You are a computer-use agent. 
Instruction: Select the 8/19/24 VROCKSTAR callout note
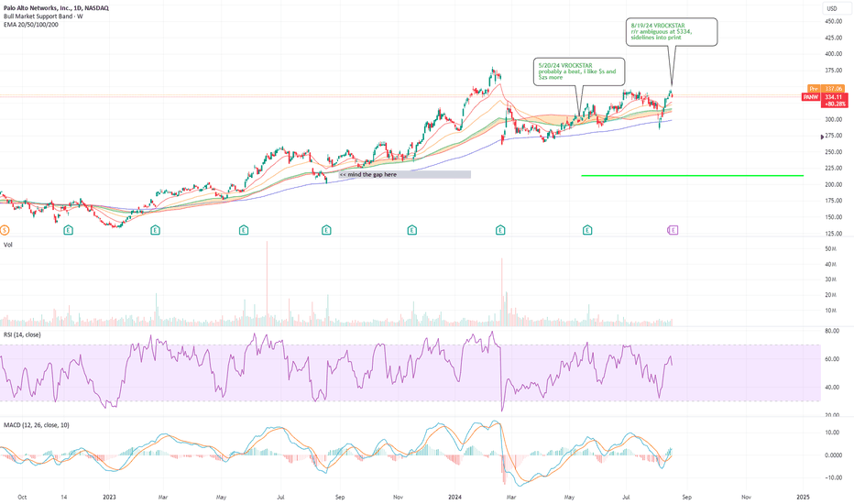click(672, 32)
